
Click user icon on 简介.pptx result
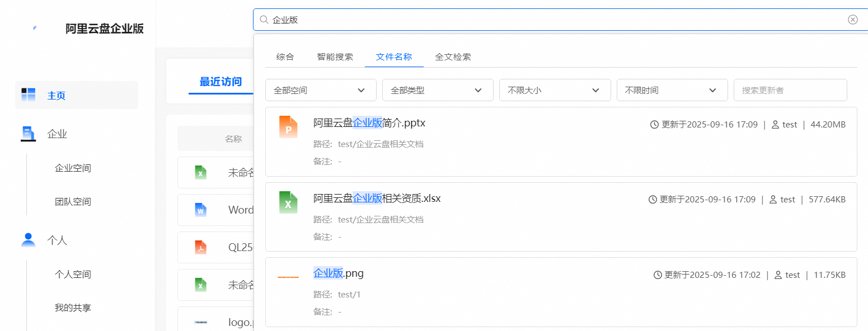(x=775, y=125)
